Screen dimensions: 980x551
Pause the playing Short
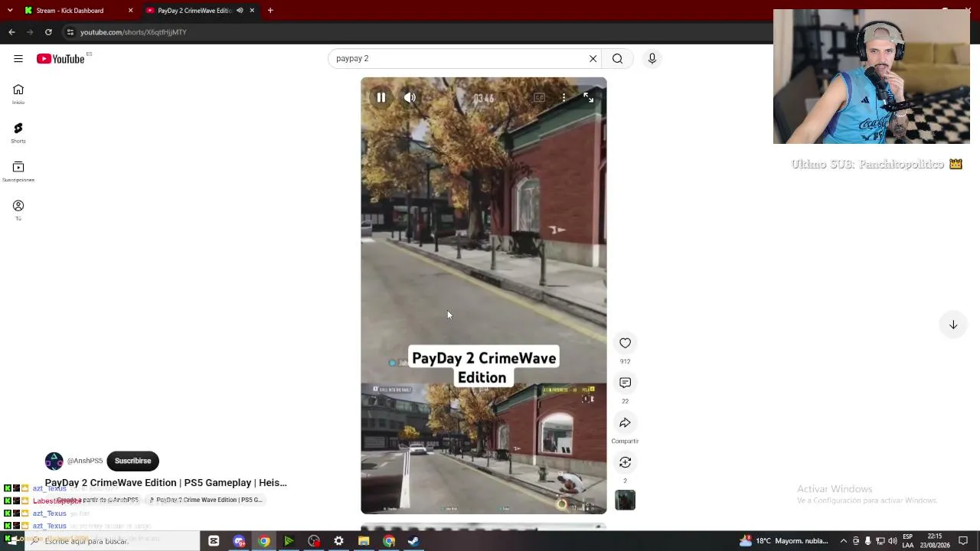click(x=381, y=98)
